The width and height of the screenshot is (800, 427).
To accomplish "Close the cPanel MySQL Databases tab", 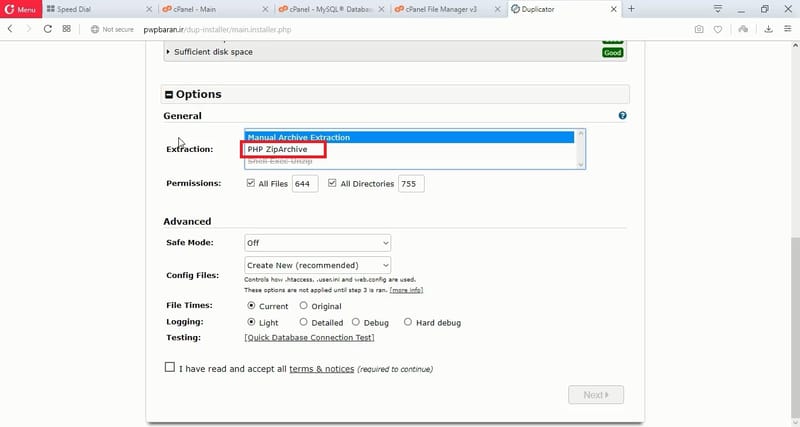I will coord(381,9).
